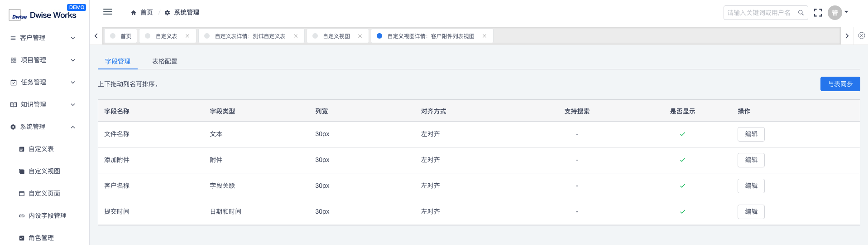Select the 客户名称 field name cell
Viewport: 868px width, 245px height.
117,186
